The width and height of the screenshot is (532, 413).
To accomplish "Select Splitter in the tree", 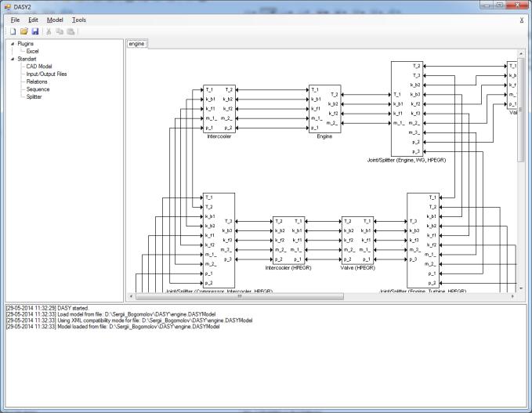I will click(x=34, y=96).
